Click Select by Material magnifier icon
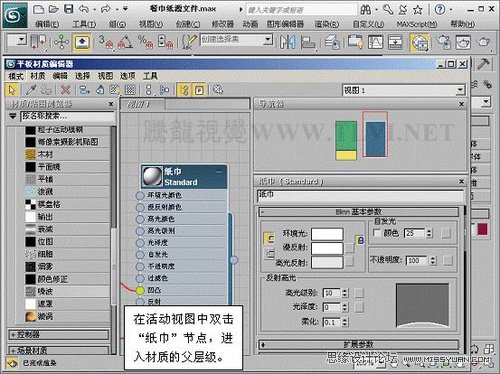The height and width of the screenshot is (374, 500). 218,90
